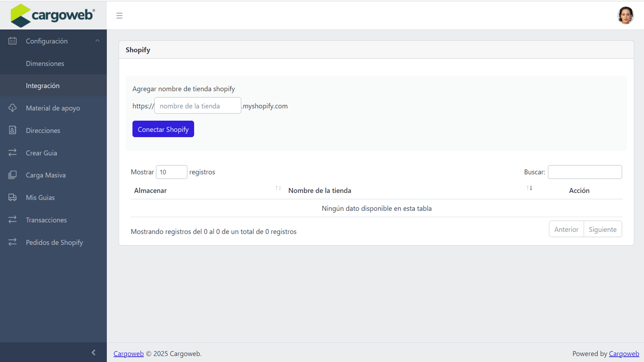Viewport: 644px width, 362px height.
Task: Open the Powered by Cargoweb link
Action: (624, 354)
